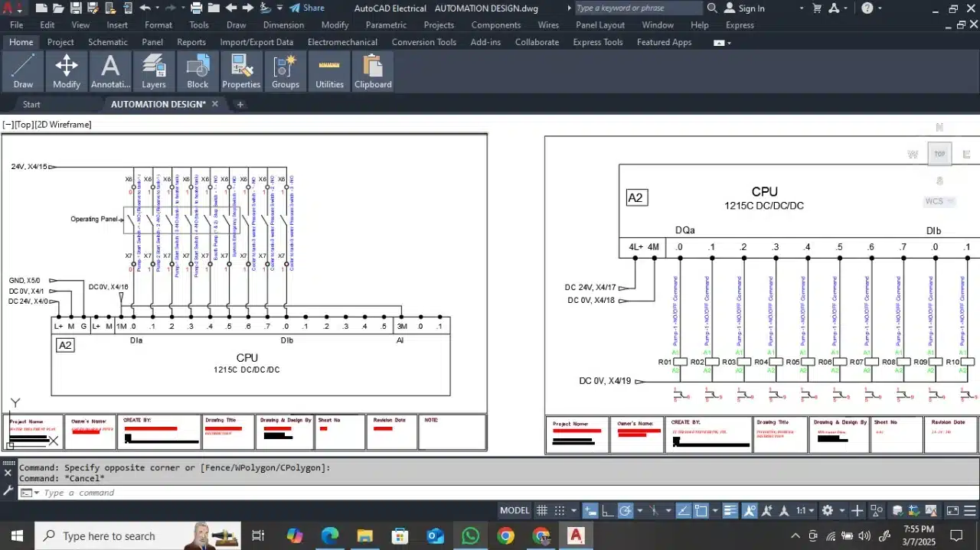
Task: Click the New drawing icon
Action: point(41,8)
